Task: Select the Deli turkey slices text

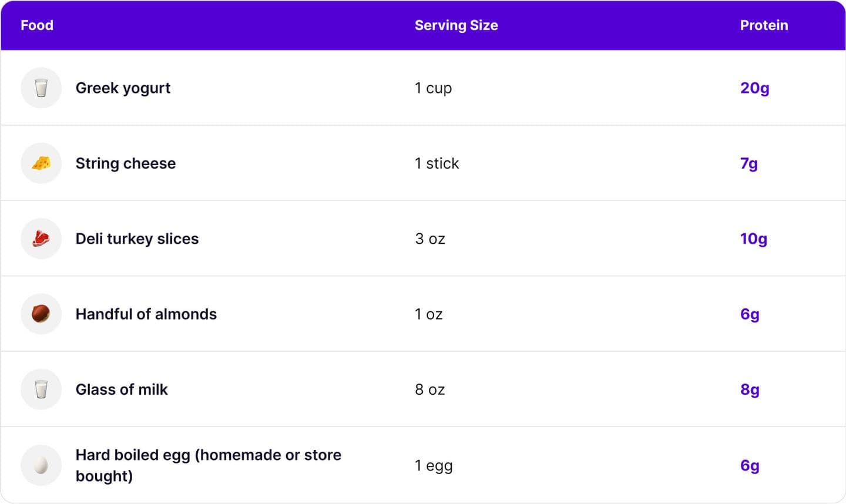Action: pyautogui.click(x=137, y=238)
